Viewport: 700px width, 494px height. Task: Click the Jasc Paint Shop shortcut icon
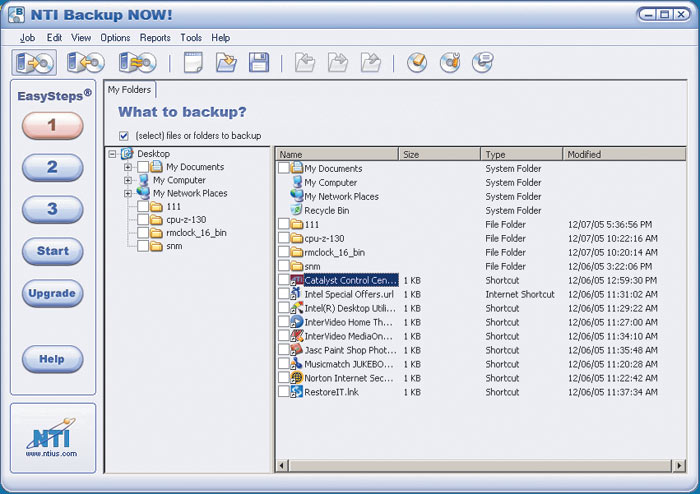click(296, 350)
